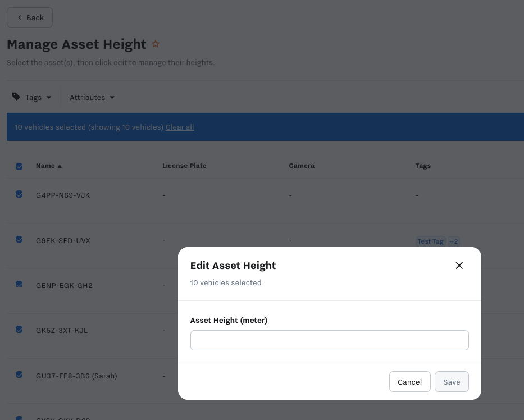Deselect GU37-FF8-3B6 (Sarah) vehicle
Image resolution: width=524 pixels, height=420 pixels.
pyautogui.click(x=19, y=375)
